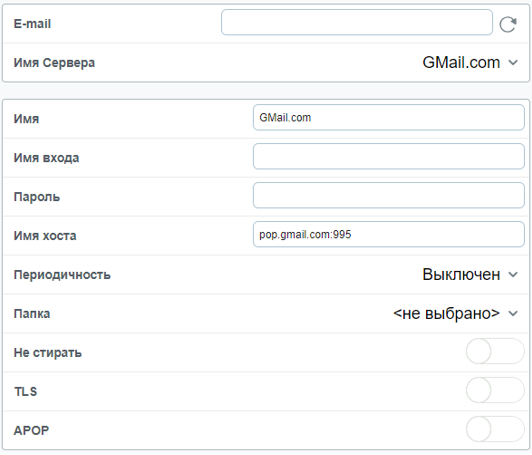
Task: Click the APOP label
Action: coord(31,431)
